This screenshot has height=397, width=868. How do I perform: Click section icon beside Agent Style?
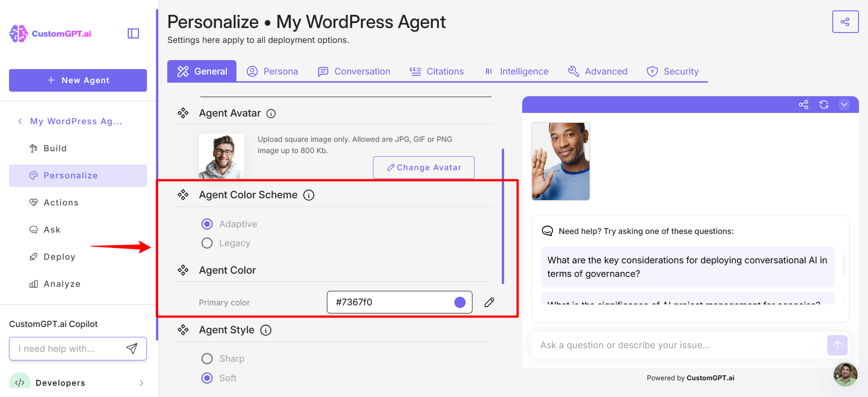tap(183, 330)
